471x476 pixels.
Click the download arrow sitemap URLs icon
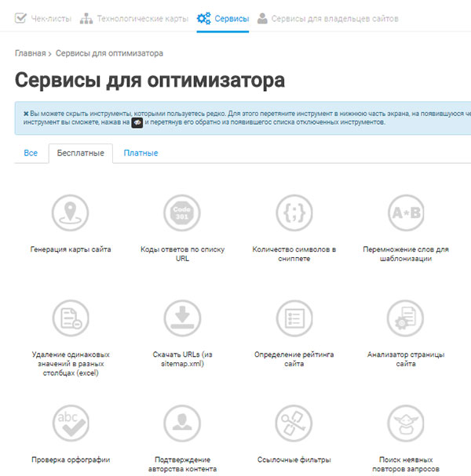(x=182, y=318)
